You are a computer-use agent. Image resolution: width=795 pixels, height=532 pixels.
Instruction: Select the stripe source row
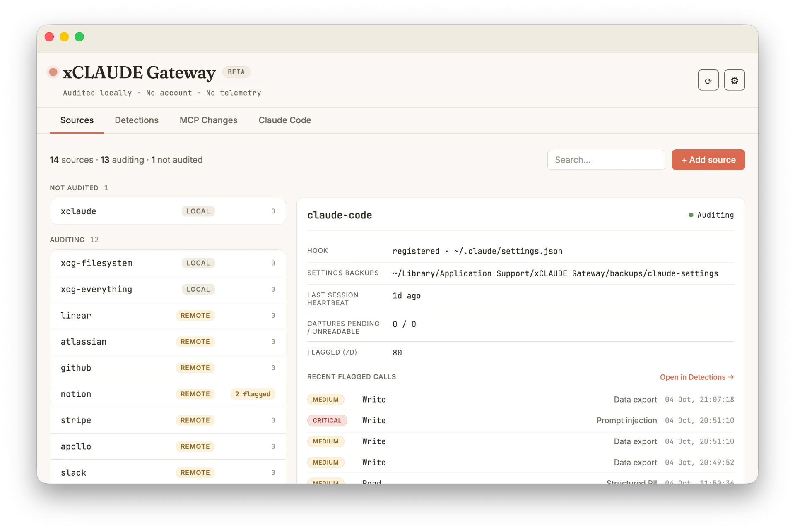point(168,420)
